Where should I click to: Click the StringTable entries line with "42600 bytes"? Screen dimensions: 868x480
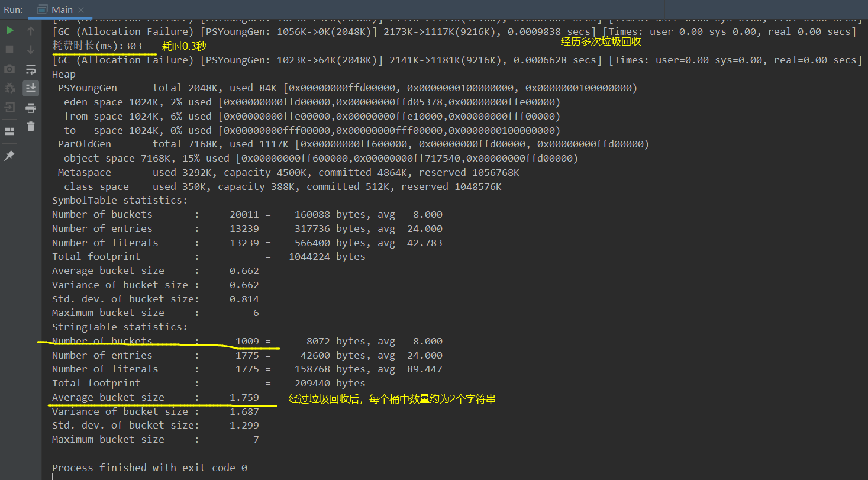pyautogui.click(x=247, y=355)
